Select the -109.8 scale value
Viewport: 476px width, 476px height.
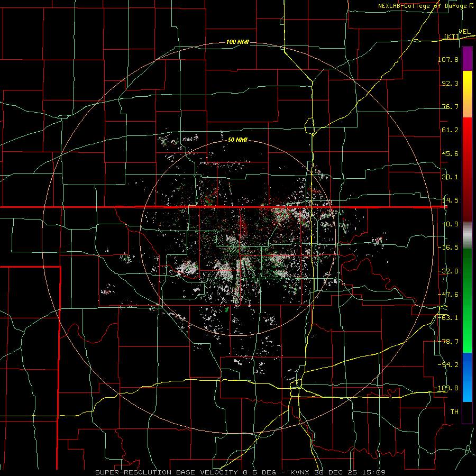point(446,388)
